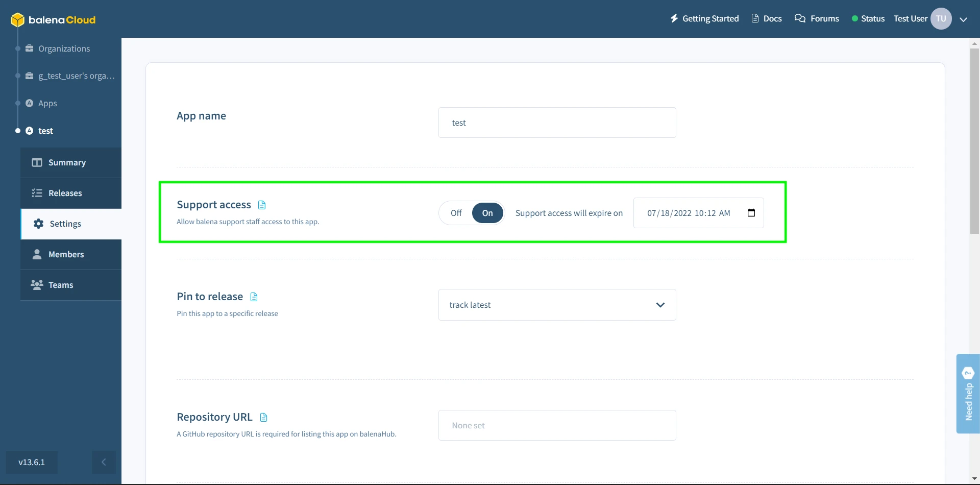Check the Status page link

(x=873, y=18)
